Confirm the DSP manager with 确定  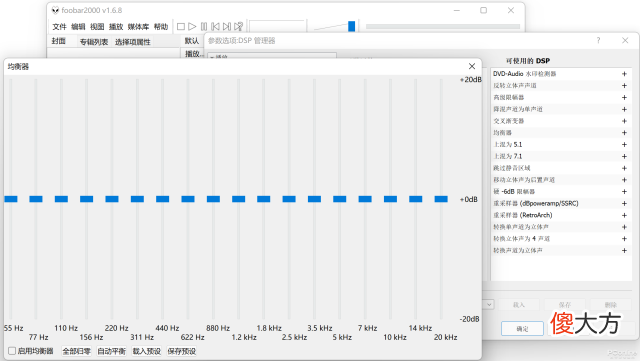(522, 328)
